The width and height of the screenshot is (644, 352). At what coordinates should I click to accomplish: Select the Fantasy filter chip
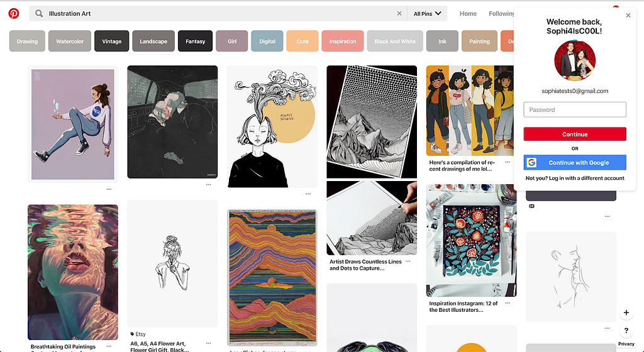(195, 41)
